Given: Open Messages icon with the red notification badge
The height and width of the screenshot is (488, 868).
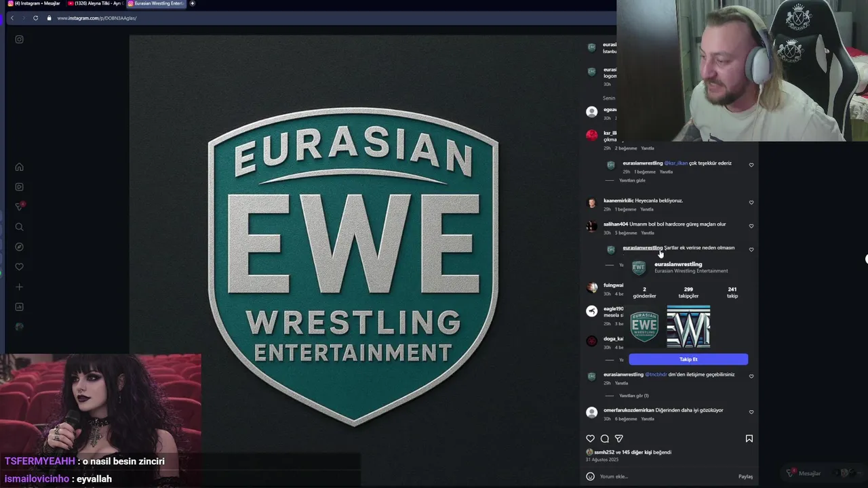Looking at the screenshot, I should (x=20, y=207).
